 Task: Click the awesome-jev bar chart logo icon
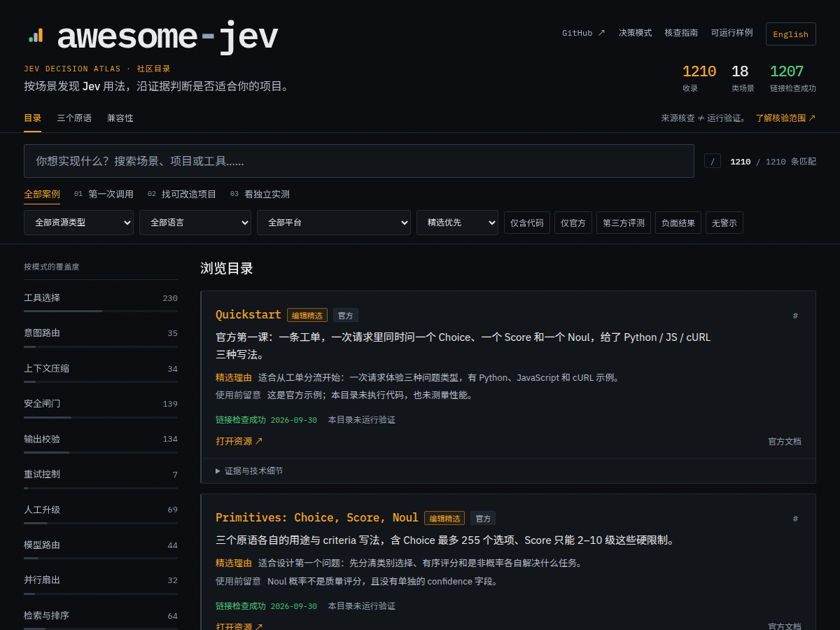point(36,35)
